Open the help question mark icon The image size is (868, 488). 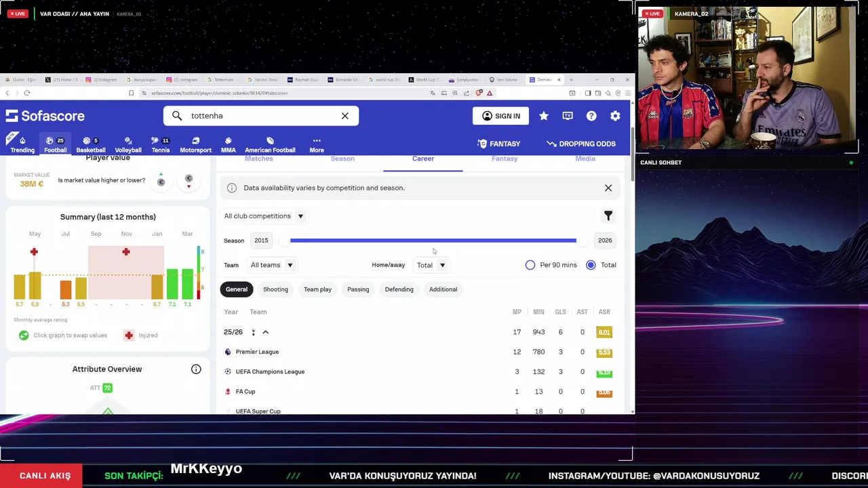[x=591, y=116]
